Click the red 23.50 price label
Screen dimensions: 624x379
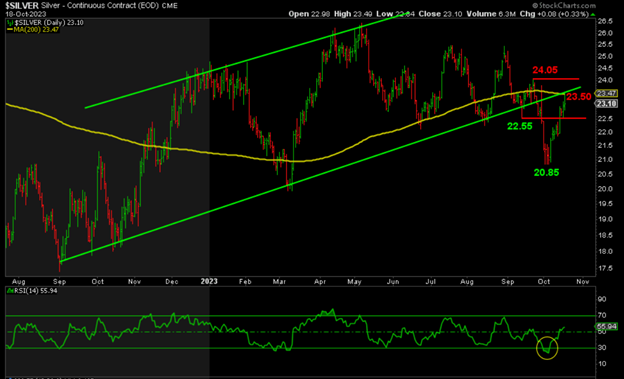click(579, 97)
